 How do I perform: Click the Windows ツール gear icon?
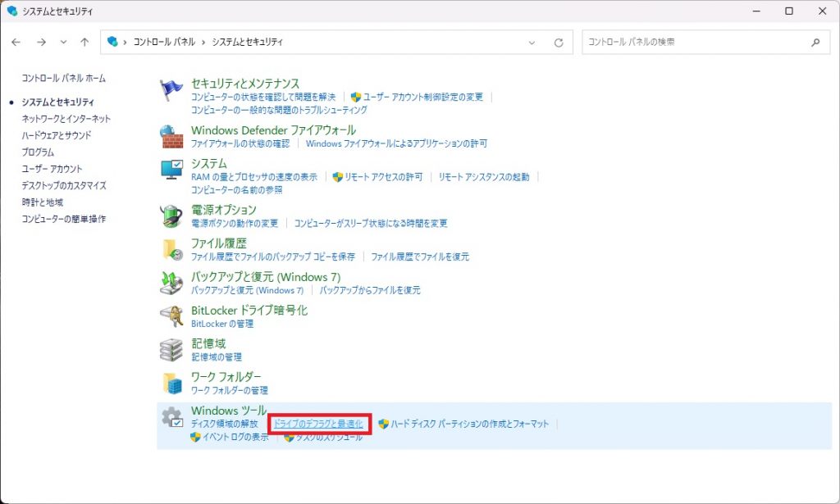(171, 417)
